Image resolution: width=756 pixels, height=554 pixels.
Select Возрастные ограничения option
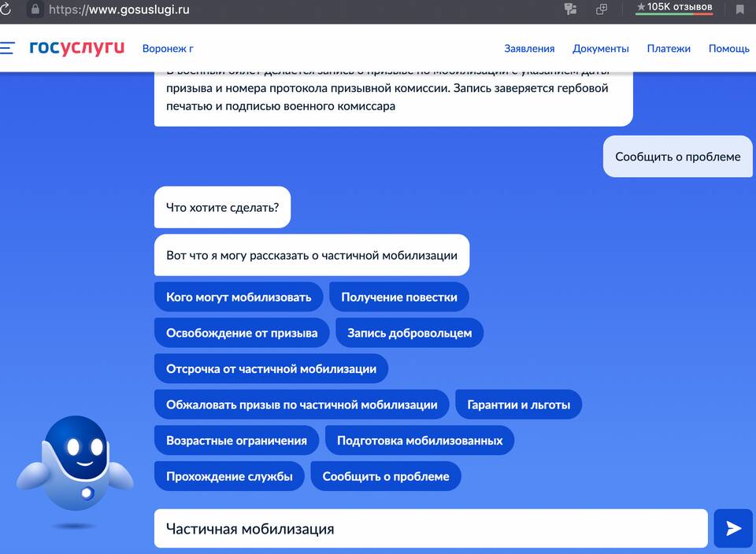236,441
